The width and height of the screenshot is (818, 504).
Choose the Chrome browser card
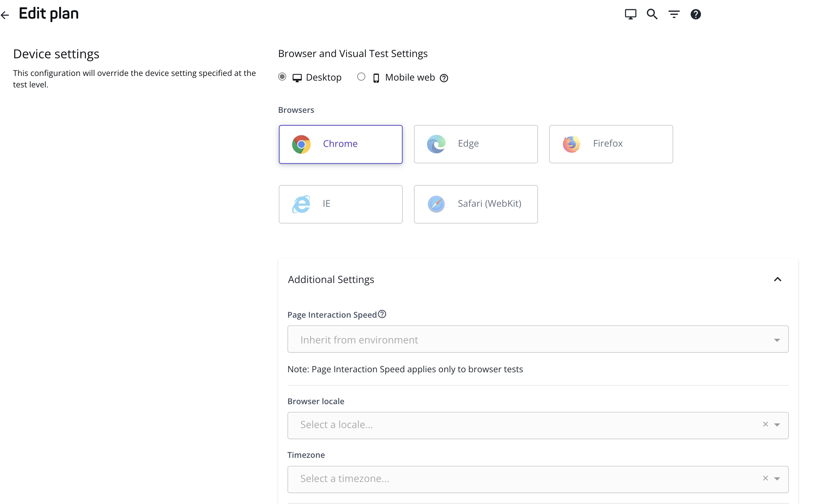[x=340, y=144]
